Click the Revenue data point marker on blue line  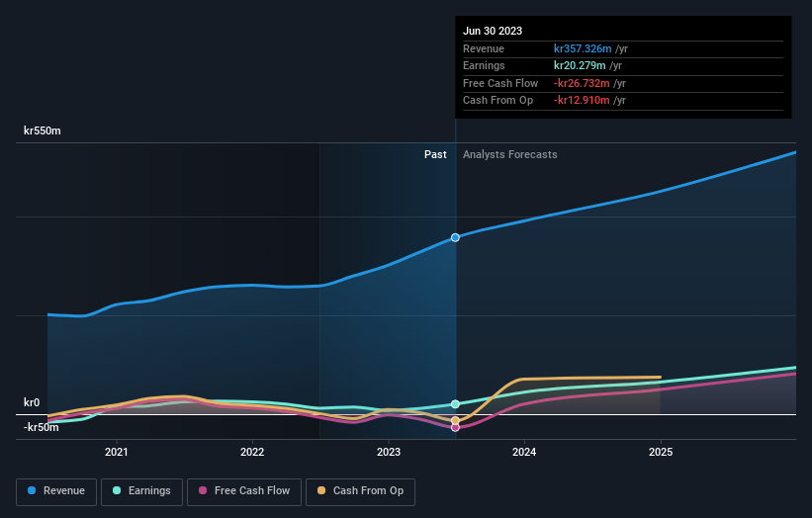(x=455, y=237)
